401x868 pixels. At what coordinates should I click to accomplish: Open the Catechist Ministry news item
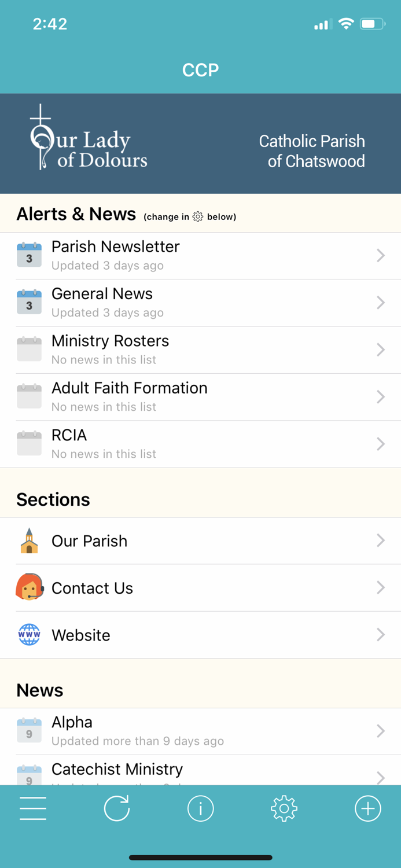tap(200, 770)
